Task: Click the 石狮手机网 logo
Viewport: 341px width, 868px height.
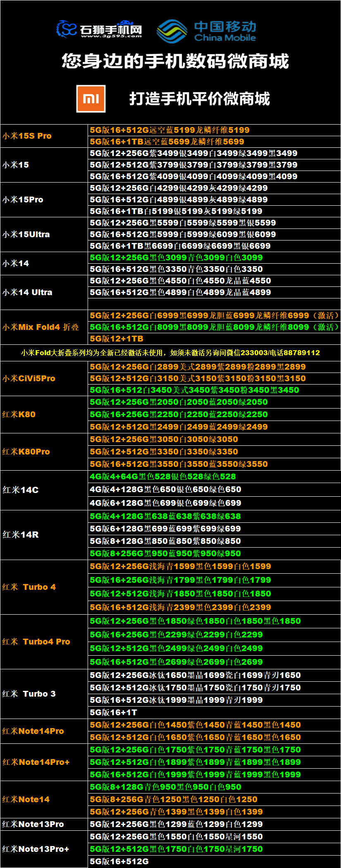Action: (99, 29)
